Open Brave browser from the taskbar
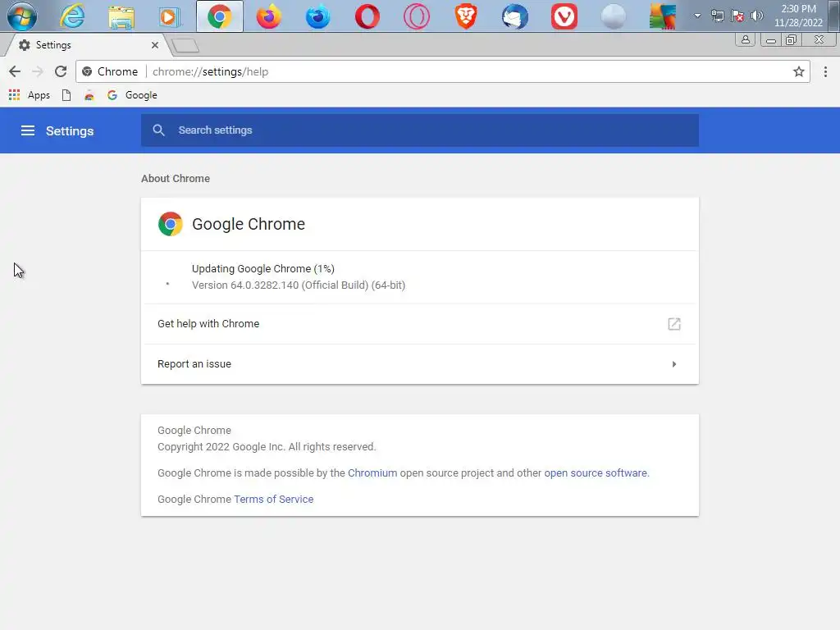 (x=466, y=16)
